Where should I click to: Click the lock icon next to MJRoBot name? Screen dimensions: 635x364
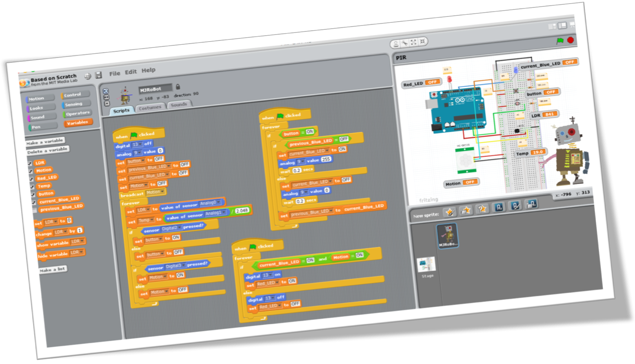(178, 87)
